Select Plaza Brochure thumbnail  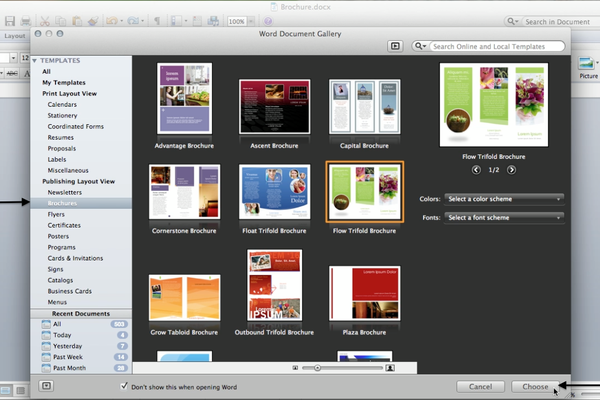365,293
